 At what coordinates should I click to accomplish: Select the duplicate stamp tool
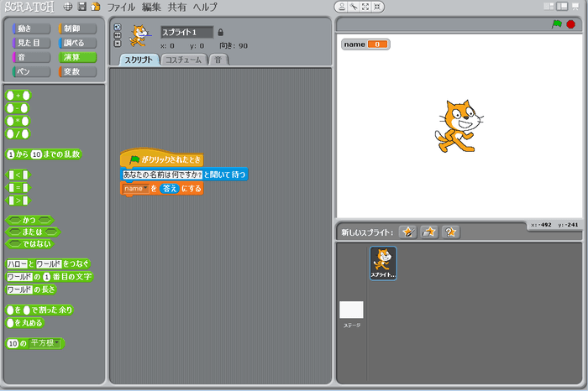click(x=342, y=7)
